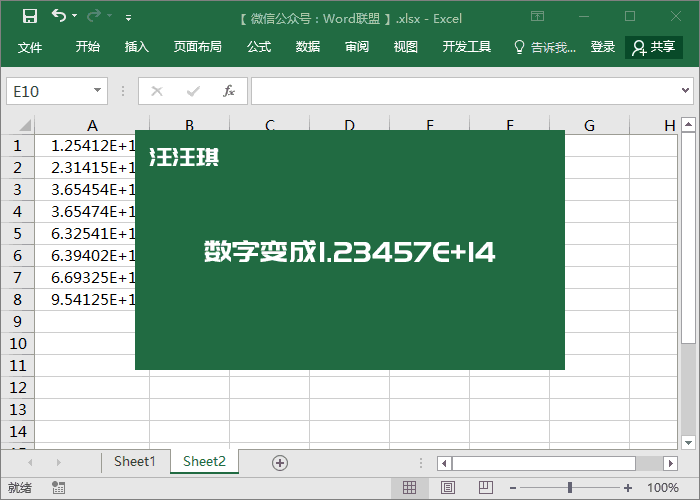Click horizontal scrollbar left arrow
Image resolution: width=700 pixels, height=500 pixels.
point(444,463)
